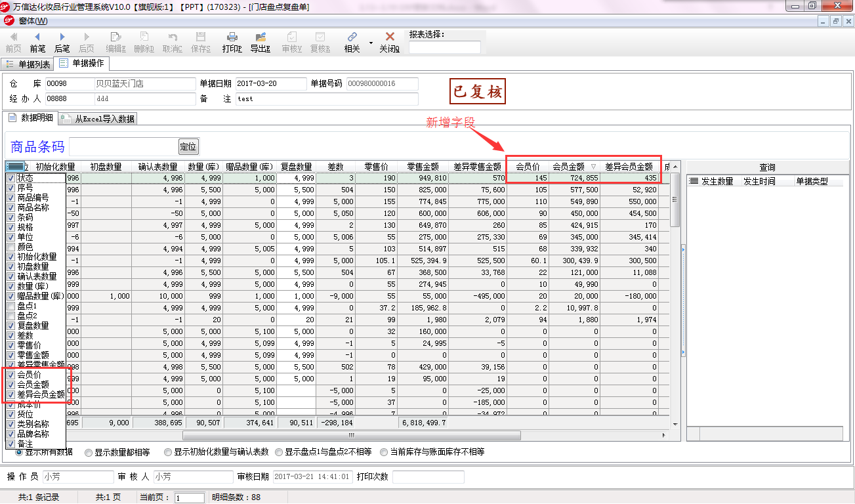The height and width of the screenshot is (504, 855).
Task: Toggle the 备注 column checkbox
Action: coord(10,444)
